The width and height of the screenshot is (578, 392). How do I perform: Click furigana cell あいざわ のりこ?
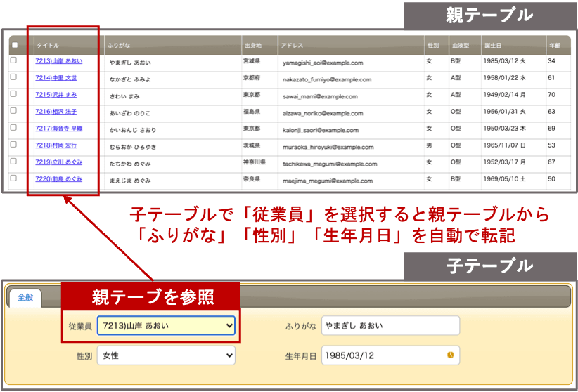click(x=130, y=114)
